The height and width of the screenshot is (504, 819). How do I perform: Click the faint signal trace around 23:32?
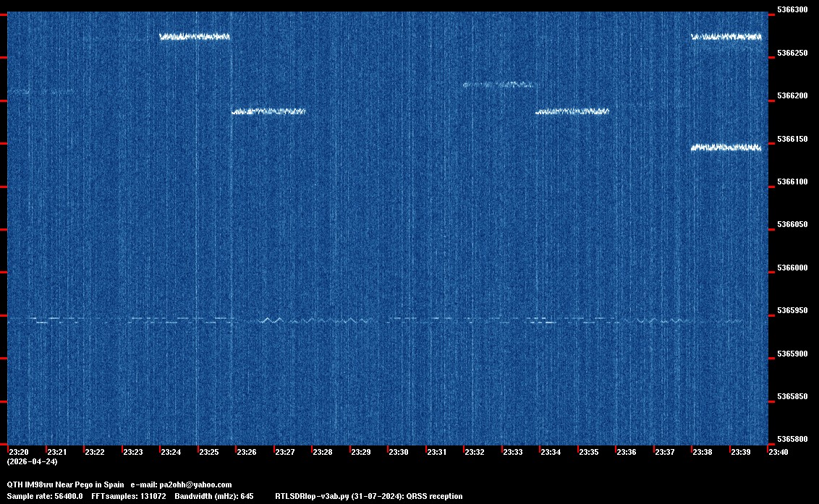499,85
